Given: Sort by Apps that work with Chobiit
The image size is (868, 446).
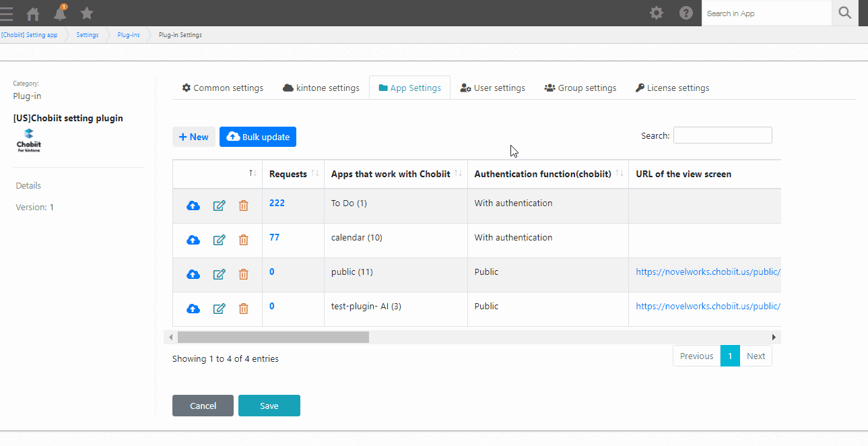Looking at the screenshot, I should 396,174.
